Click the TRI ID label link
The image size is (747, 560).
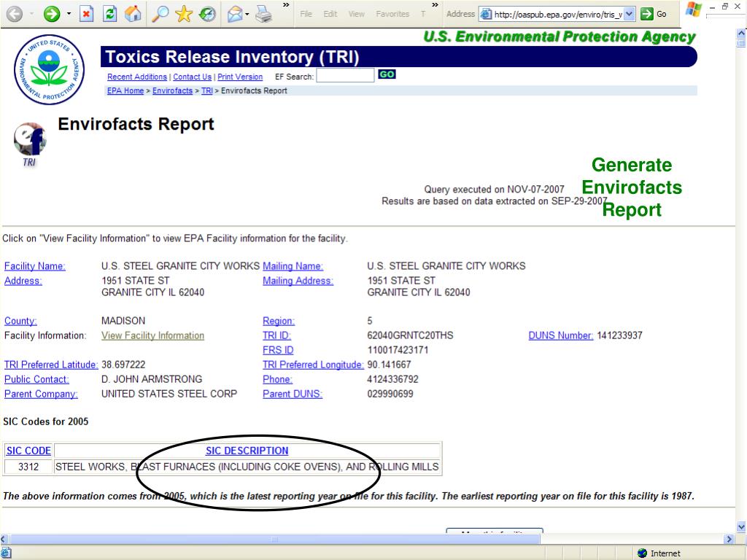276,335
